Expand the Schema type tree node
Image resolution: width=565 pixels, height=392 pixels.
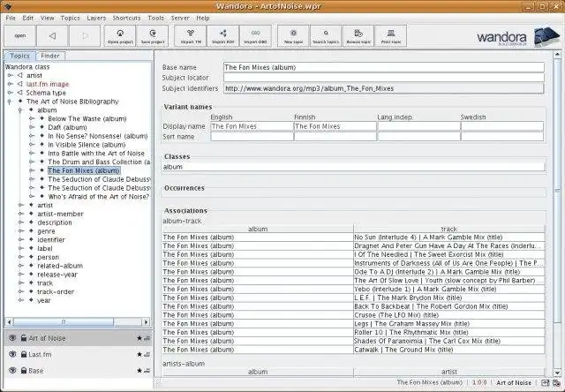(10, 93)
